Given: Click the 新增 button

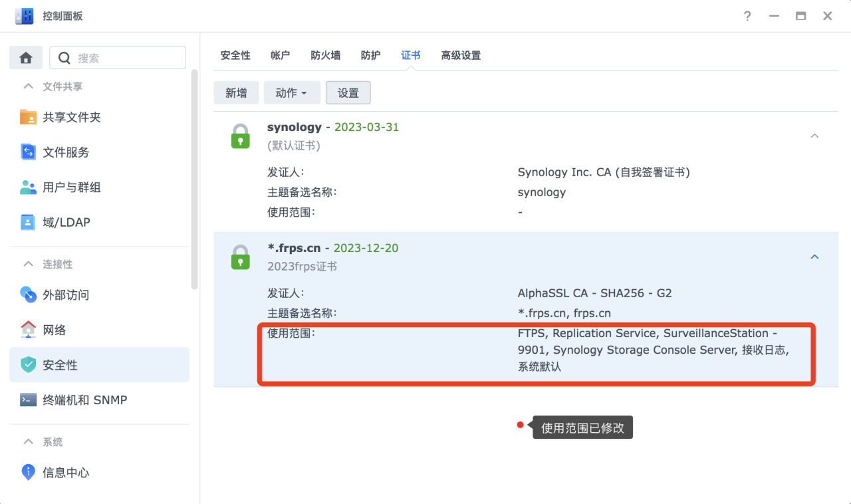Looking at the screenshot, I should (x=236, y=93).
